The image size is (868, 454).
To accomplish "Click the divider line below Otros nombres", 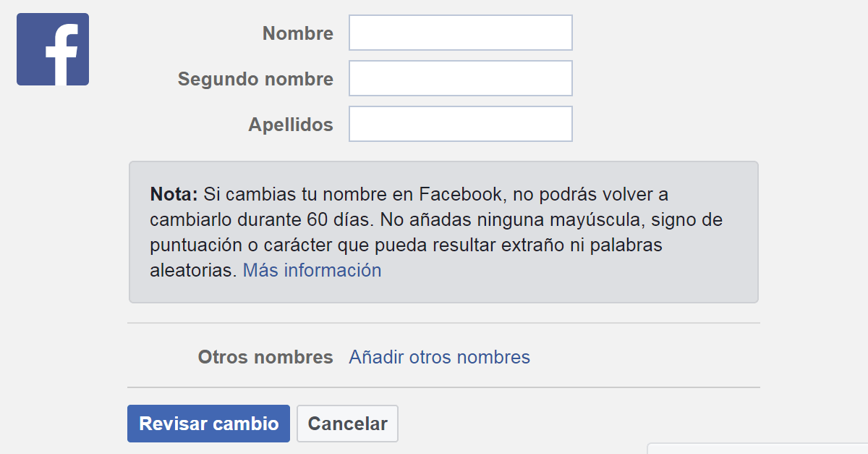I will coord(443,387).
